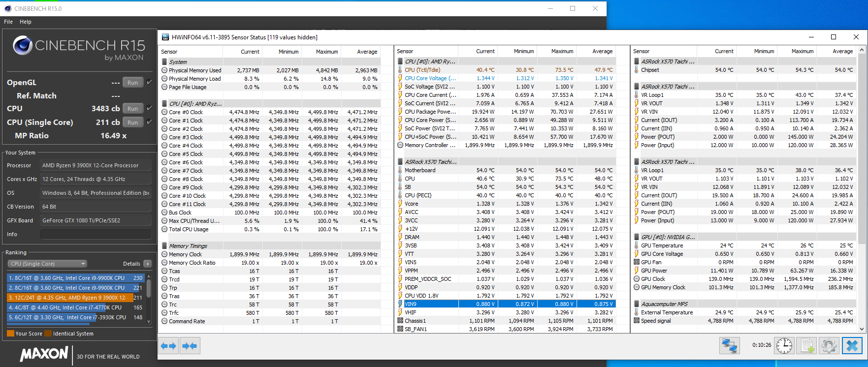Toggle the CPU (Single Core) test checkbox
The image size is (868, 367).
coord(149,122)
